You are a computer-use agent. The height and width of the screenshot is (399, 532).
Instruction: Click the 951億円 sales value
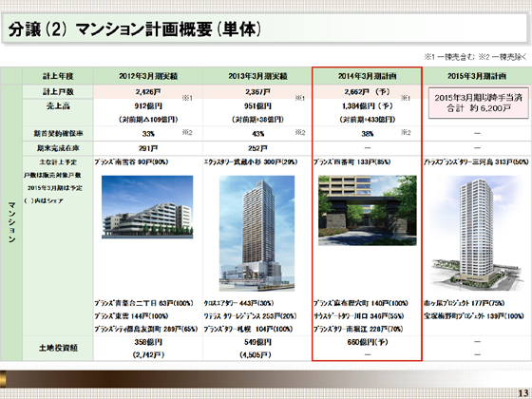coord(257,106)
